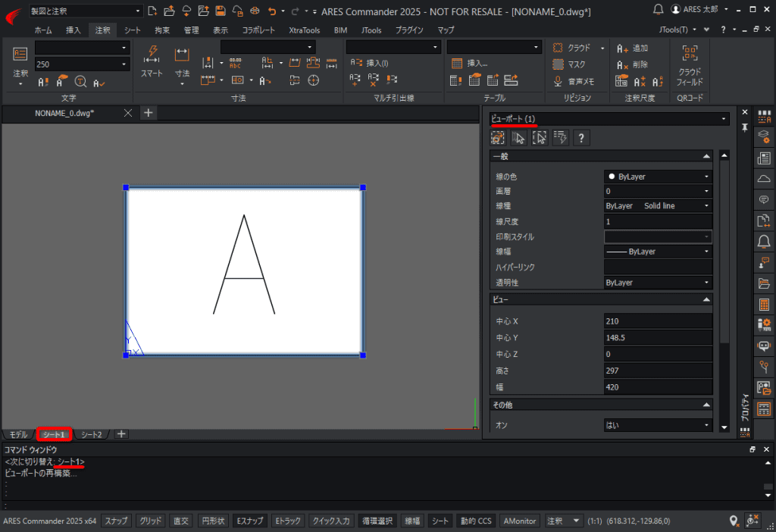Toggle Ortho mode (直交) in the status bar
The height and width of the screenshot is (532, 776).
pos(180,521)
